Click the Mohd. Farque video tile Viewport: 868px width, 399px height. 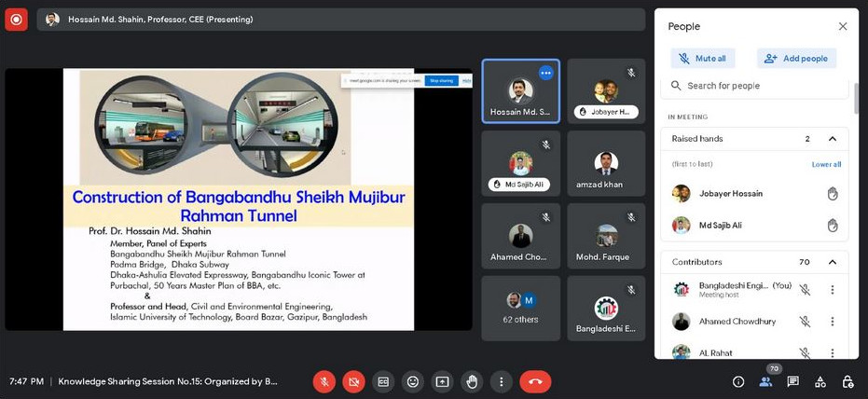point(606,236)
